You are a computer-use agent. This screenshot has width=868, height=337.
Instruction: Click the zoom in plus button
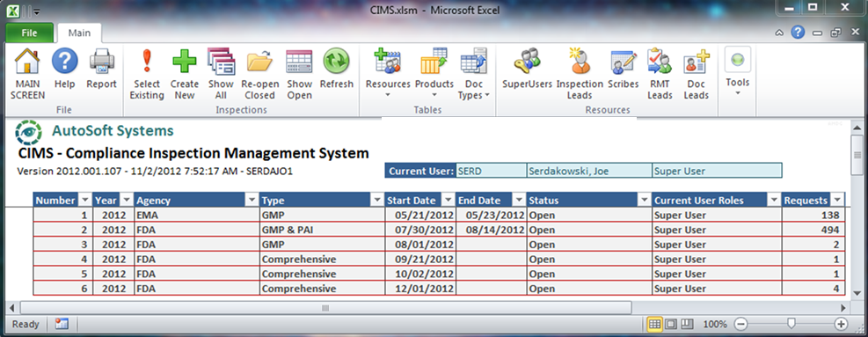(841, 324)
